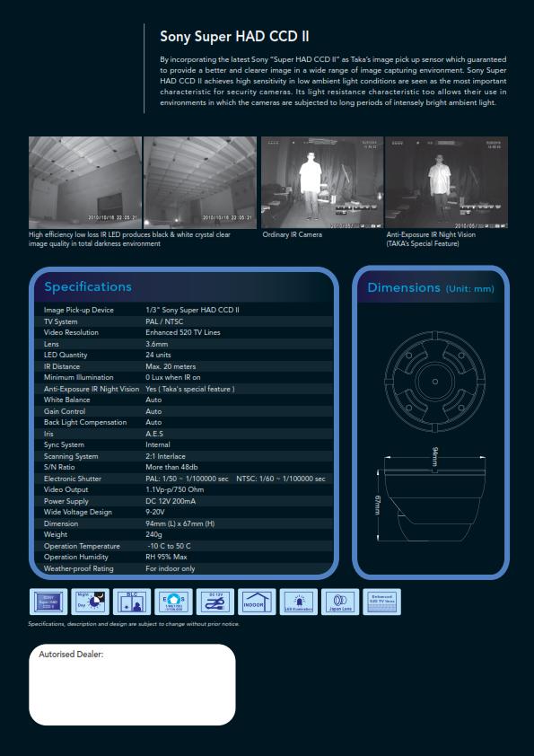Click the "Back Light Compensation" row label
Image resolution: width=534 pixels, height=756 pixels.
(85, 422)
